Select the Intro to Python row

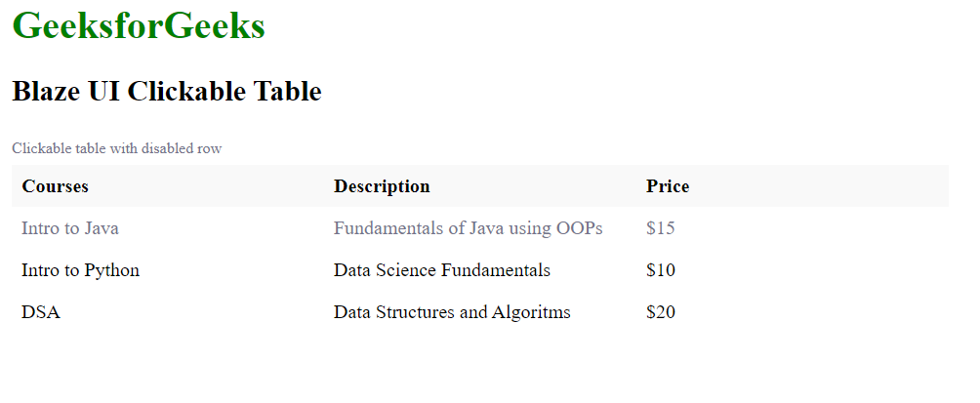tap(480, 270)
